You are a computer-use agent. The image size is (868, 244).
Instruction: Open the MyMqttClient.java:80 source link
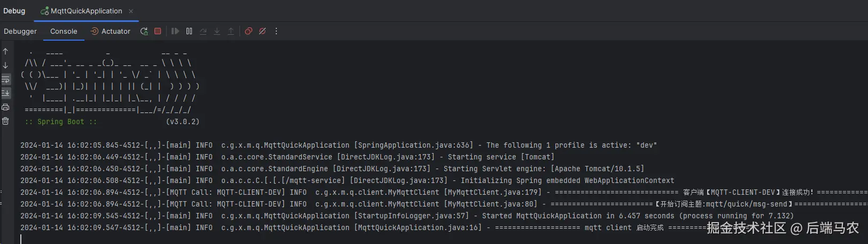tap(491, 204)
